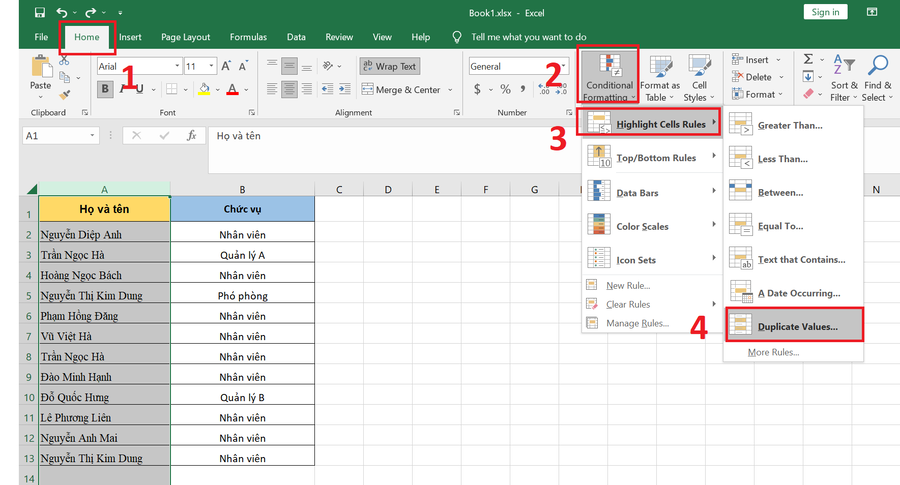This screenshot has height=485, width=900.
Task: Undo the last action
Action: click(62, 12)
